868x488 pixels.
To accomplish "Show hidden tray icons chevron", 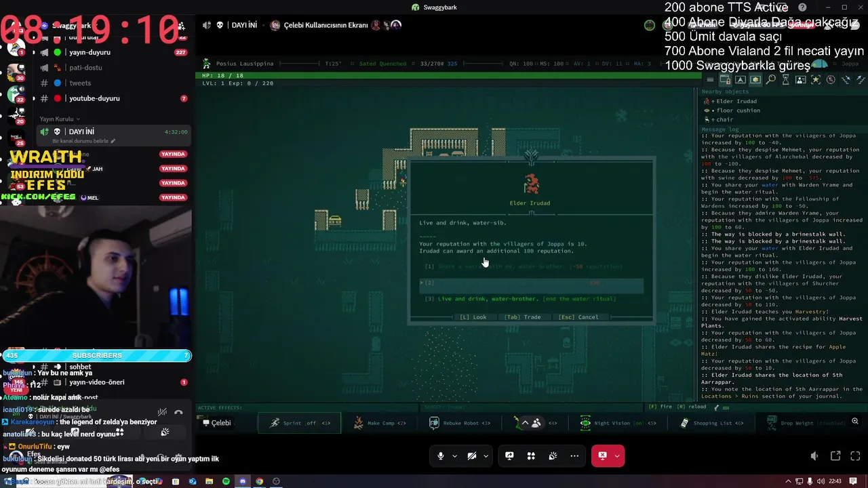I will tap(787, 481).
